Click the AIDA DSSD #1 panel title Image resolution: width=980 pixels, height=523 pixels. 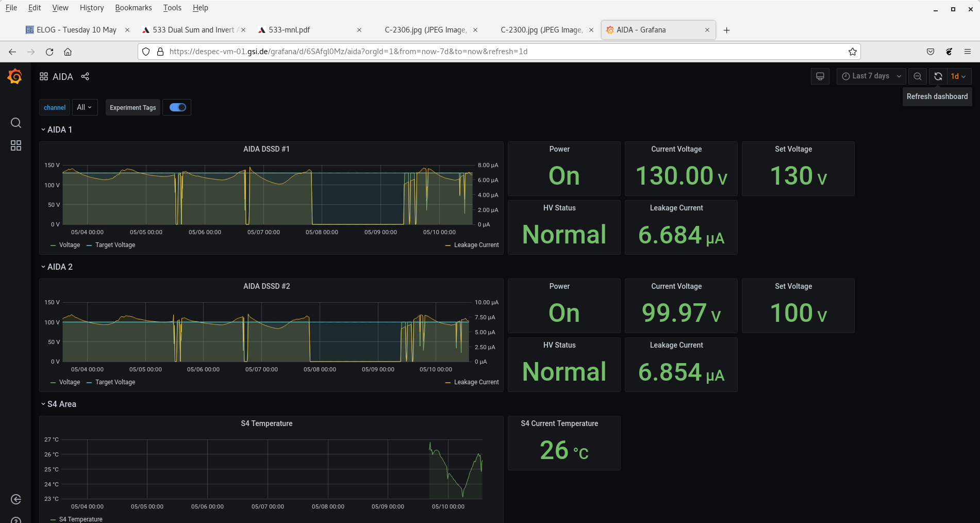click(267, 149)
